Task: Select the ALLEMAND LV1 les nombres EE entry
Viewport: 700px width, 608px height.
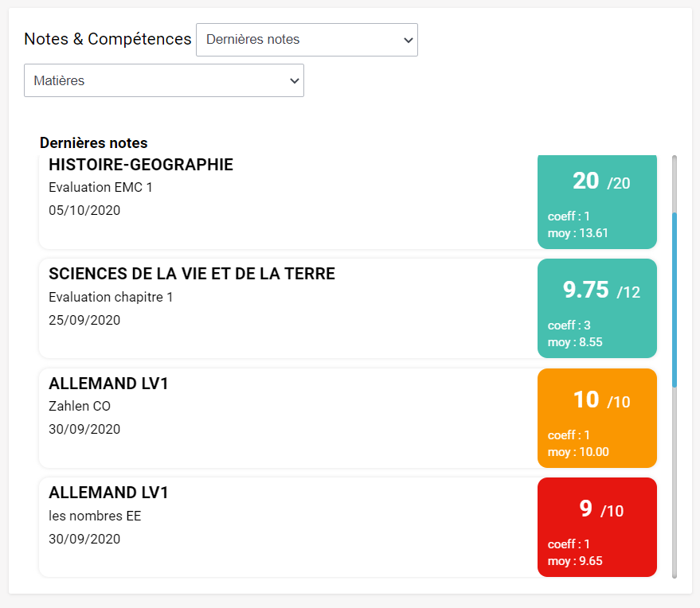Action: click(x=287, y=527)
